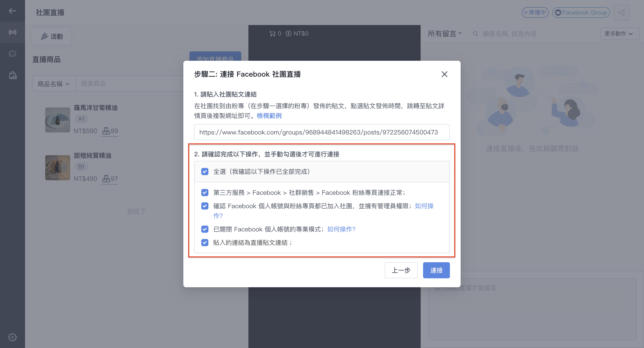
Task: Expand the 商品名稱 dropdown
Action: click(54, 84)
